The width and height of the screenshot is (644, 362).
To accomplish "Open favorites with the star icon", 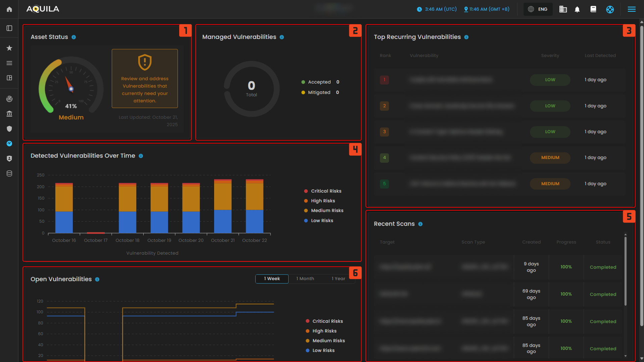I will 9,48.
